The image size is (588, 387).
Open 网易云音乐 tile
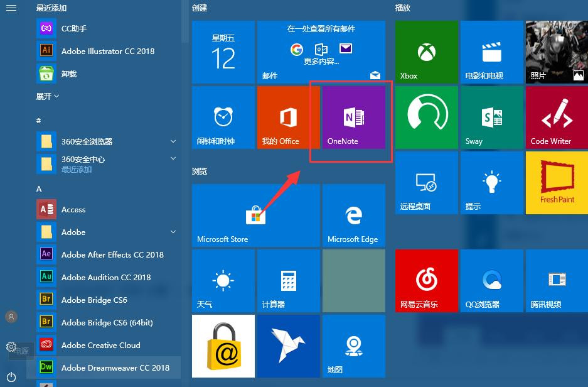(x=426, y=281)
